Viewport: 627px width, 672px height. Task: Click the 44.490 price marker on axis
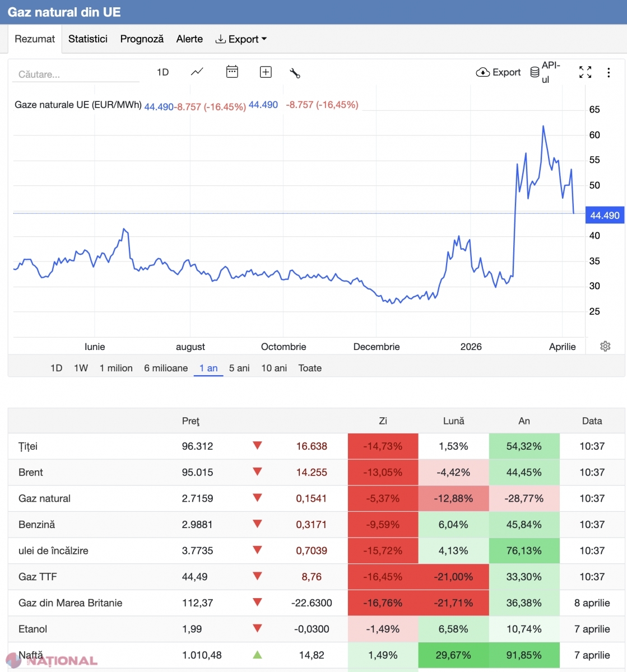tap(605, 216)
